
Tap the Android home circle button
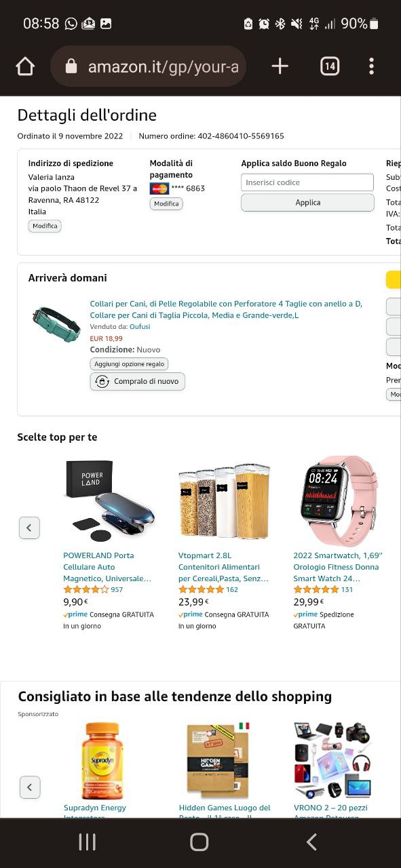(x=199, y=842)
